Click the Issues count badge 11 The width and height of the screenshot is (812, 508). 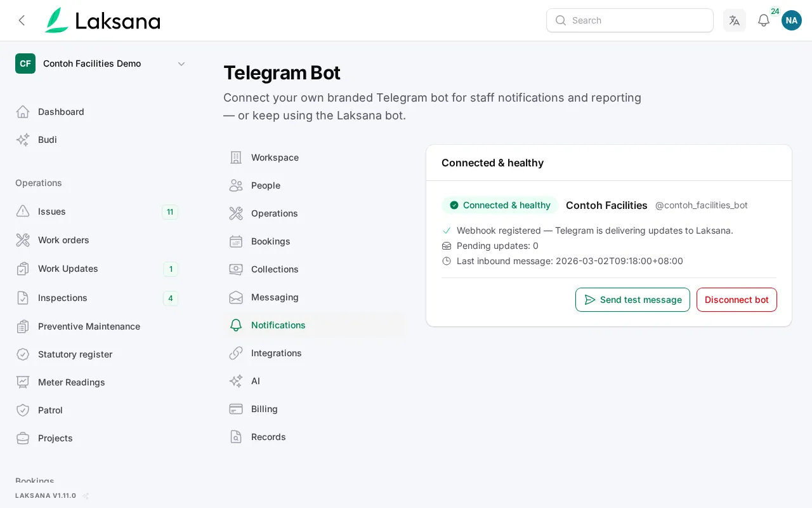[x=170, y=212]
